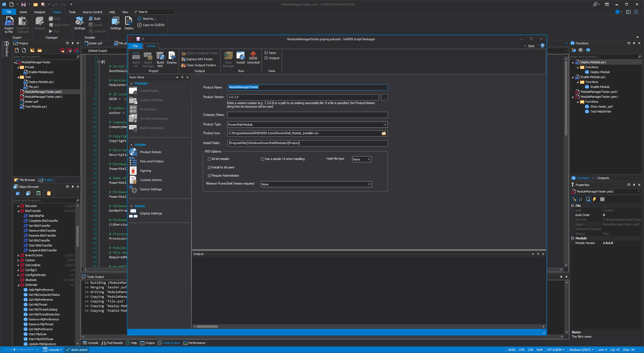Open the Source Control ribbon tab
The height and width of the screenshot is (353, 644).
click(92, 12)
